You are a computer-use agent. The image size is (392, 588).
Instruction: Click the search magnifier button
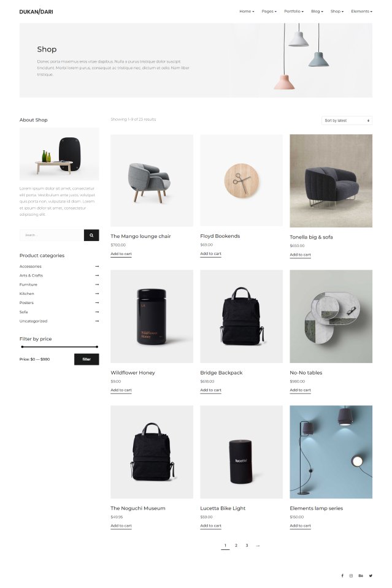coord(91,235)
